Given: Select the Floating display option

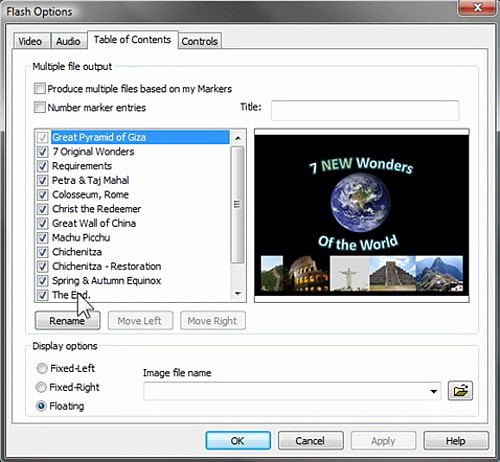Looking at the screenshot, I should pos(41,406).
